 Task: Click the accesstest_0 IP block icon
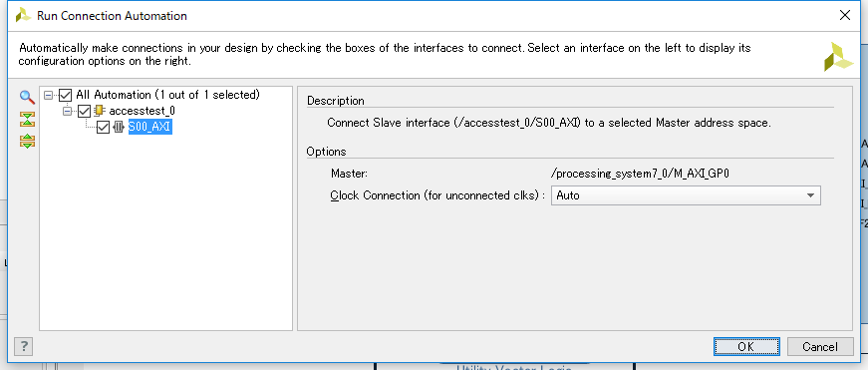[100, 111]
